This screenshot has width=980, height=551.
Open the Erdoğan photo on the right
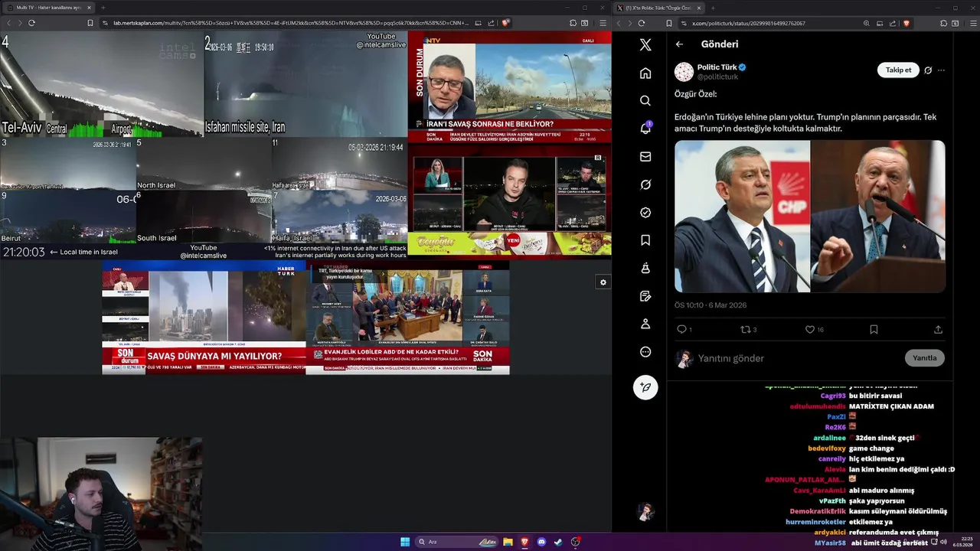tap(878, 216)
